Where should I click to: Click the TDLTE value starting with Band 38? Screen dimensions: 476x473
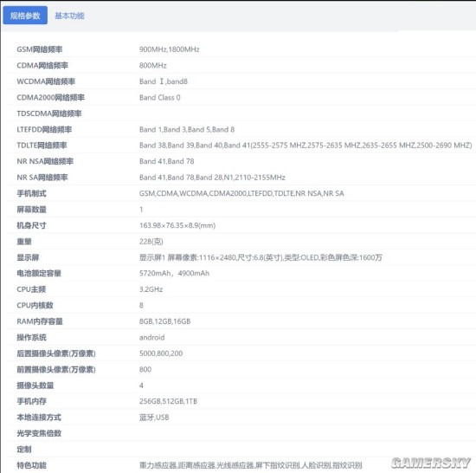tap(306, 146)
